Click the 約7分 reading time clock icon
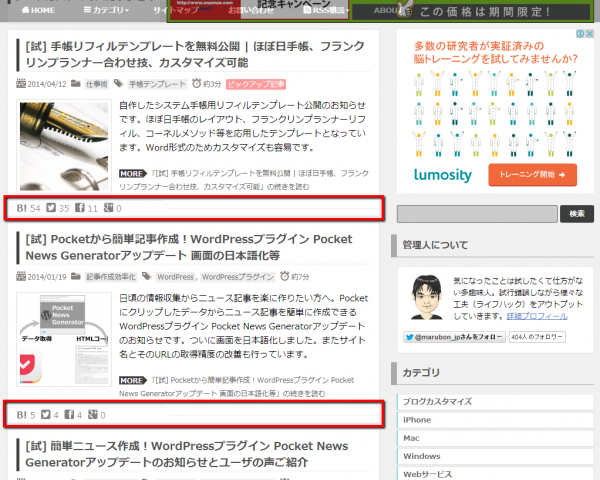Viewport: 600px width, 480px height. click(284, 276)
